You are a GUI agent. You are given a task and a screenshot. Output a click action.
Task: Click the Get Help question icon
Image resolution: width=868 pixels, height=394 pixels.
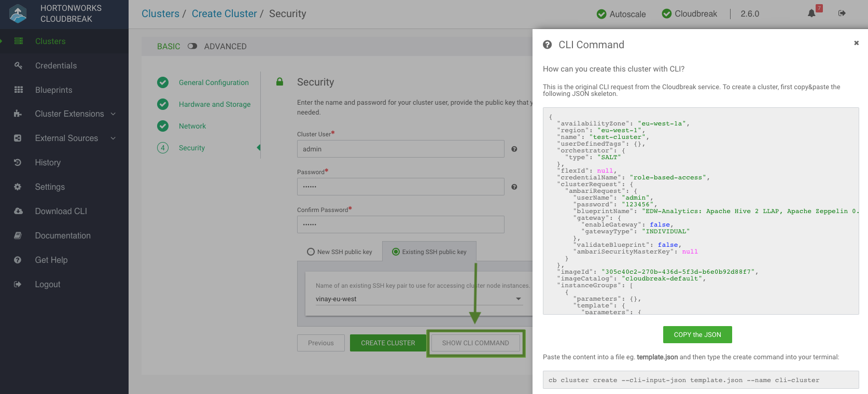coord(18,260)
